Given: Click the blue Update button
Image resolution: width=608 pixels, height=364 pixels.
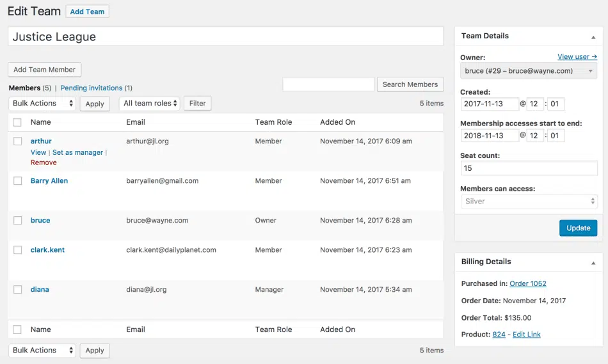Looking at the screenshot, I should (578, 228).
